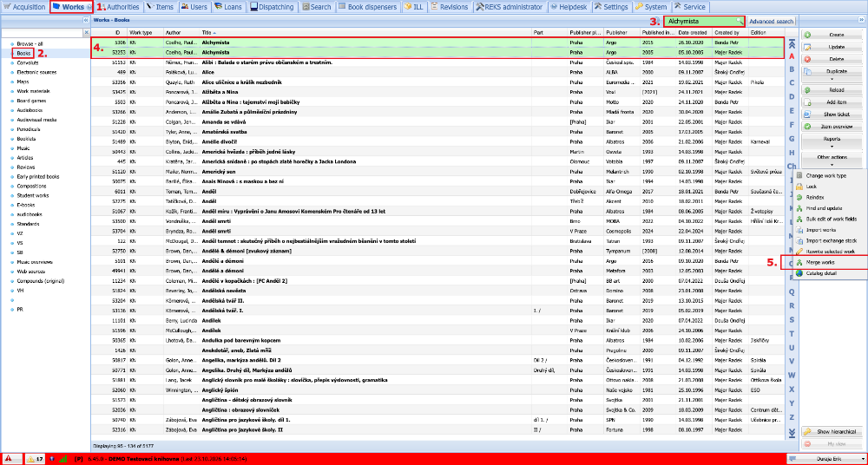Click the Update button
Viewport: 868px width, 465px height.
click(x=832, y=47)
